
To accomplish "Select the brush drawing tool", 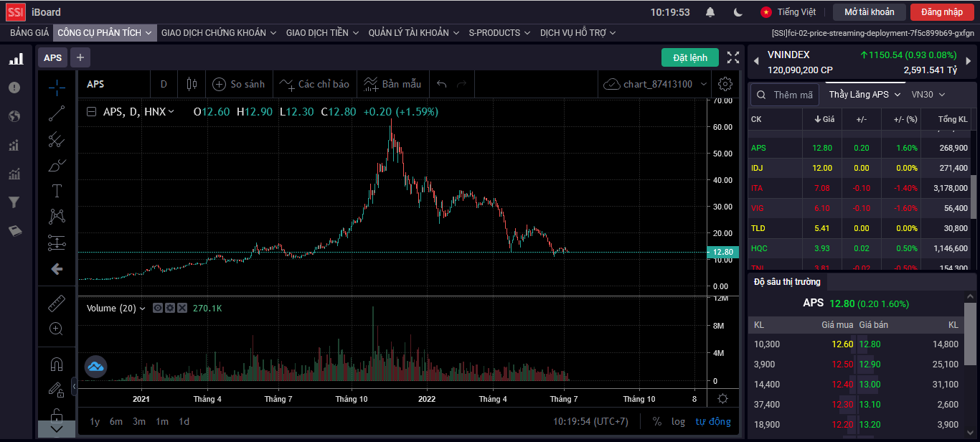I will point(57,165).
